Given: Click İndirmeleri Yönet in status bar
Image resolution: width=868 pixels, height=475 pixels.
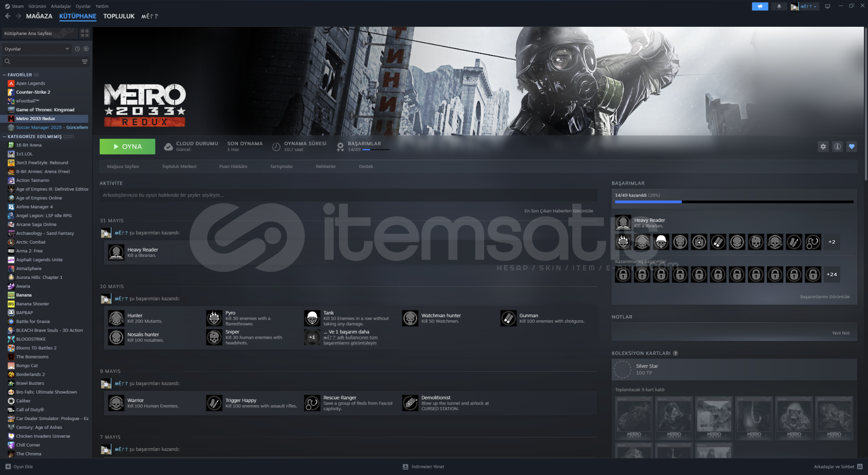Looking at the screenshot, I should point(424,467).
